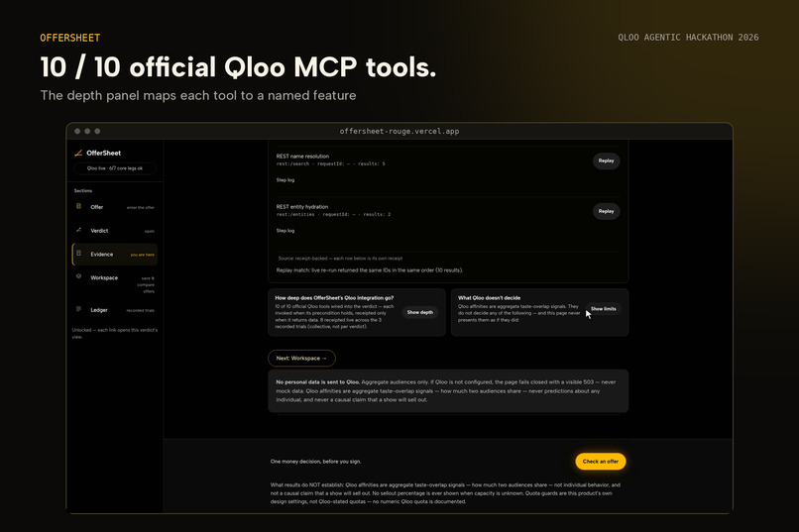Click the offersheet-rouge.vercel.app address text
This screenshot has width=799, height=532.
399,132
